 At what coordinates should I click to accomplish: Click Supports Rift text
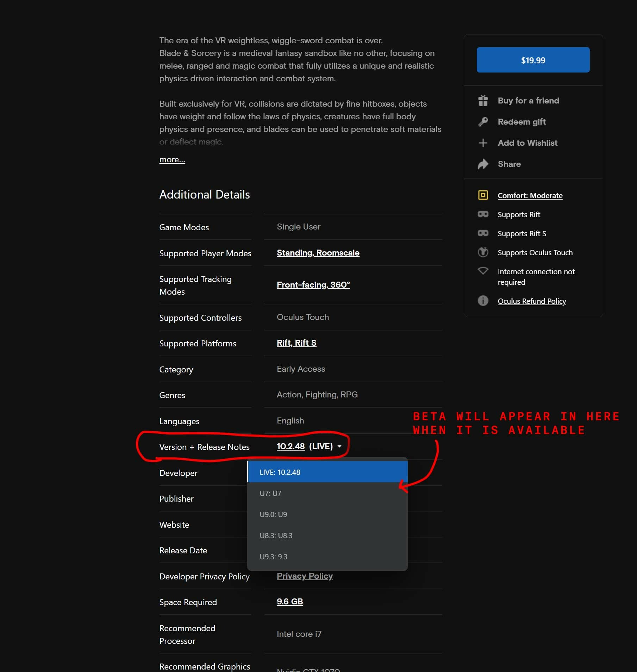519,215
